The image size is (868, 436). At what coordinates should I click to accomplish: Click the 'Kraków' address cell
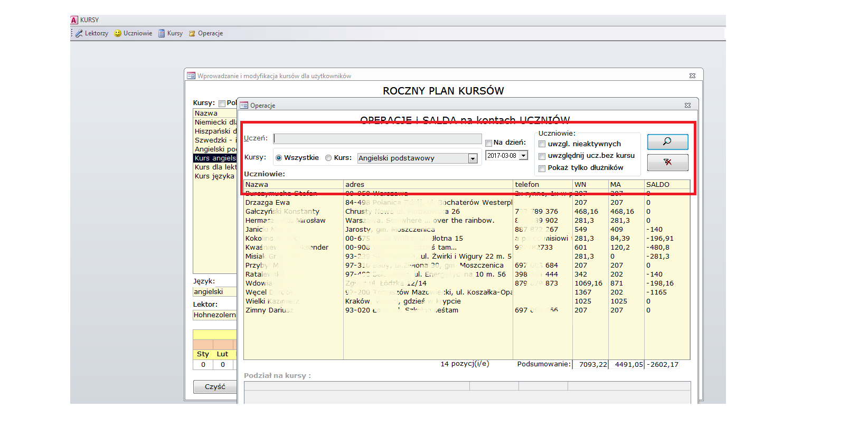pos(428,301)
